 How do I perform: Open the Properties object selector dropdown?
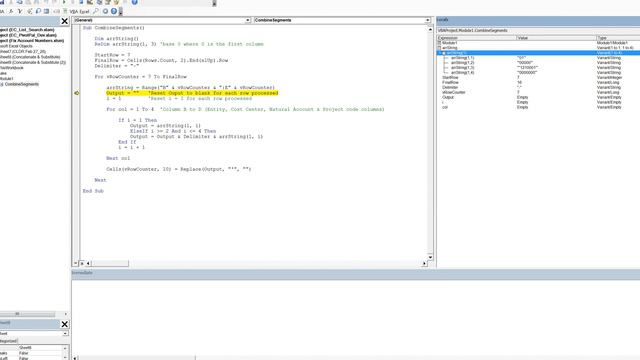pos(65,333)
